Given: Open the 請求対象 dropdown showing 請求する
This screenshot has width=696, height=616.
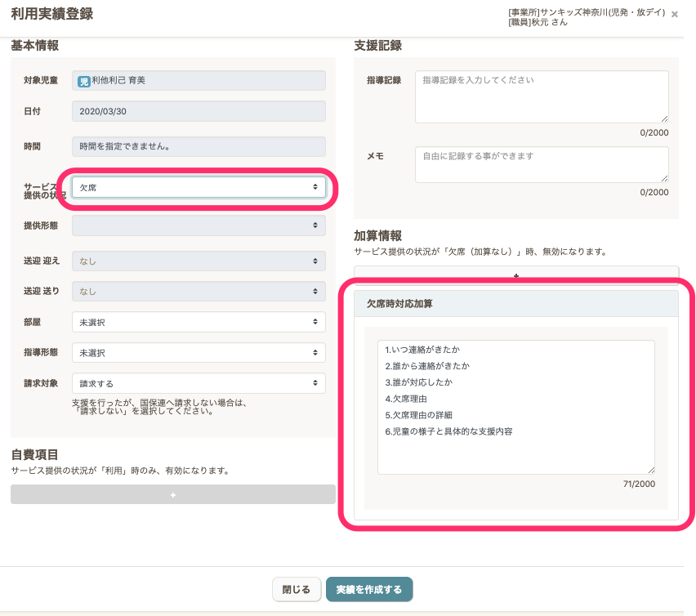Looking at the screenshot, I should [199, 383].
